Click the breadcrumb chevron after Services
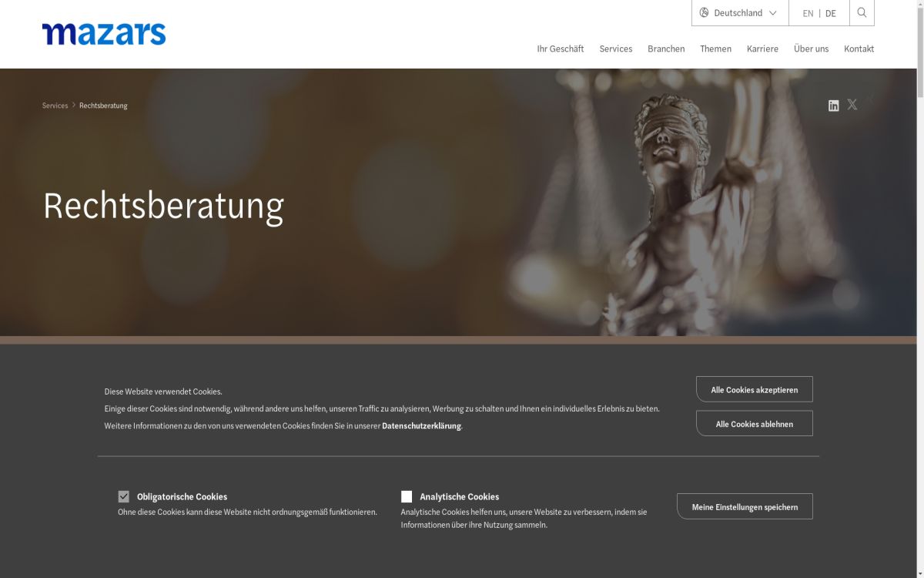Image resolution: width=924 pixels, height=578 pixels. (x=74, y=106)
